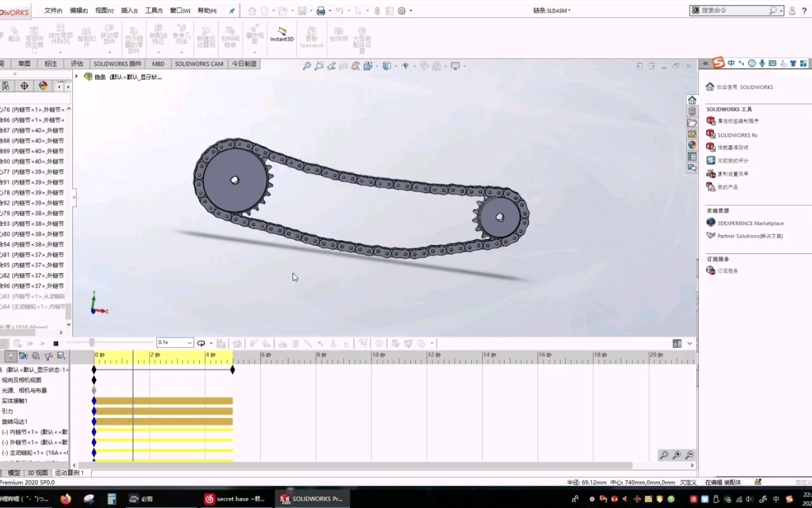Screen dimensions: 812x508
Task: Open the 插入 menu
Action: [x=129, y=10]
